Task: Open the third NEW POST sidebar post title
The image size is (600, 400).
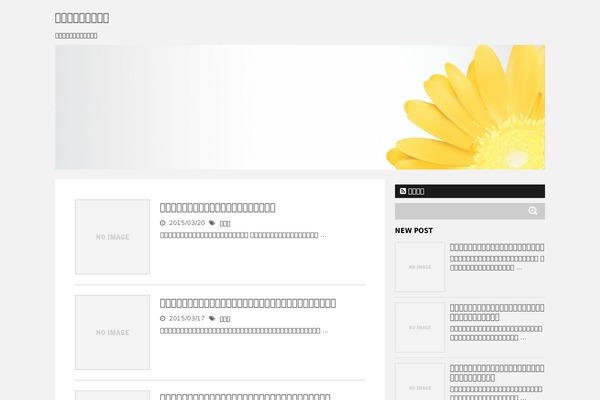Action: [x=497, y=373]
